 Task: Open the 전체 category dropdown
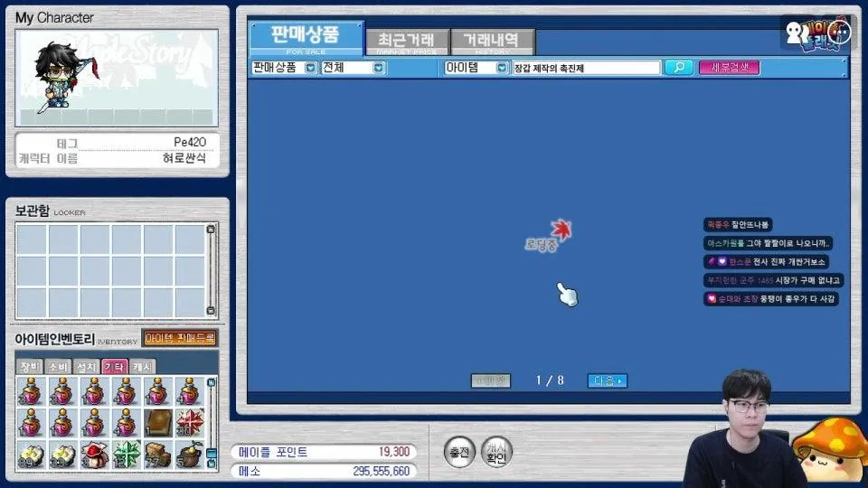point(379,68)
